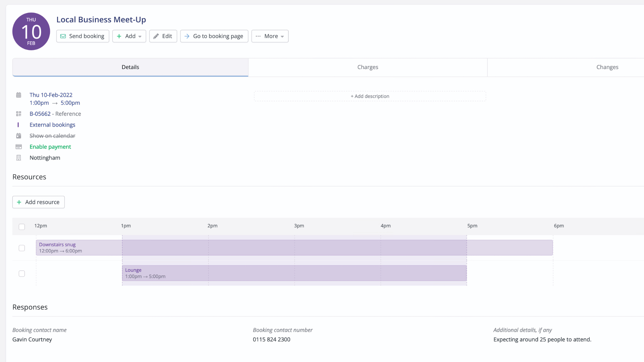644x362 pixels.
Task: Open the B-05662 reference link
Action: [x=40, y=114]
